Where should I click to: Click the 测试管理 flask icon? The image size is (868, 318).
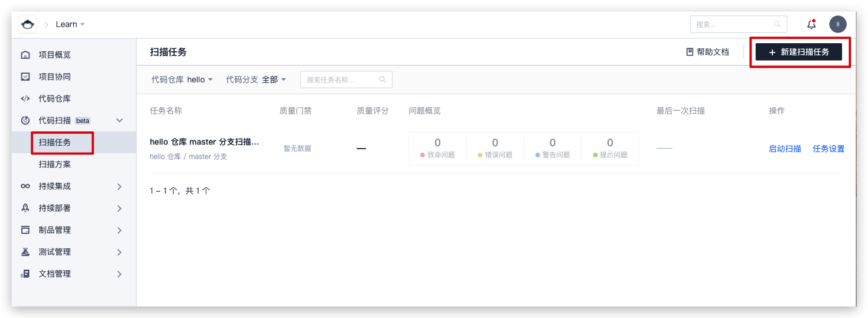coord(25,252)
